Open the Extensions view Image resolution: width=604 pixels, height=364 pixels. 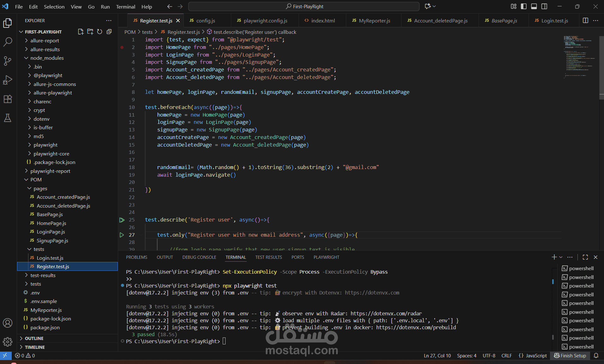coord(8,99)
